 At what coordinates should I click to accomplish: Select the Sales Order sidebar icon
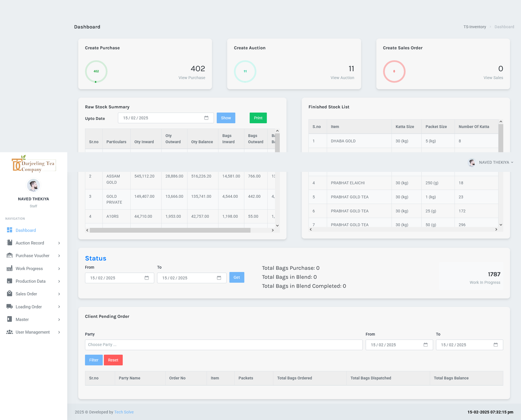coord(9,294)
